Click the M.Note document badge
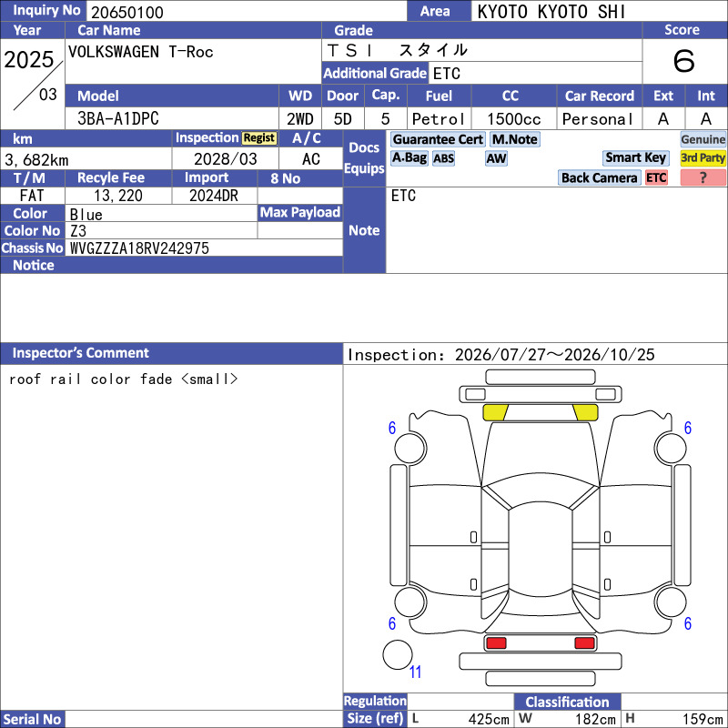The height and width of the screenshot is (728, 728). [514, 139]
